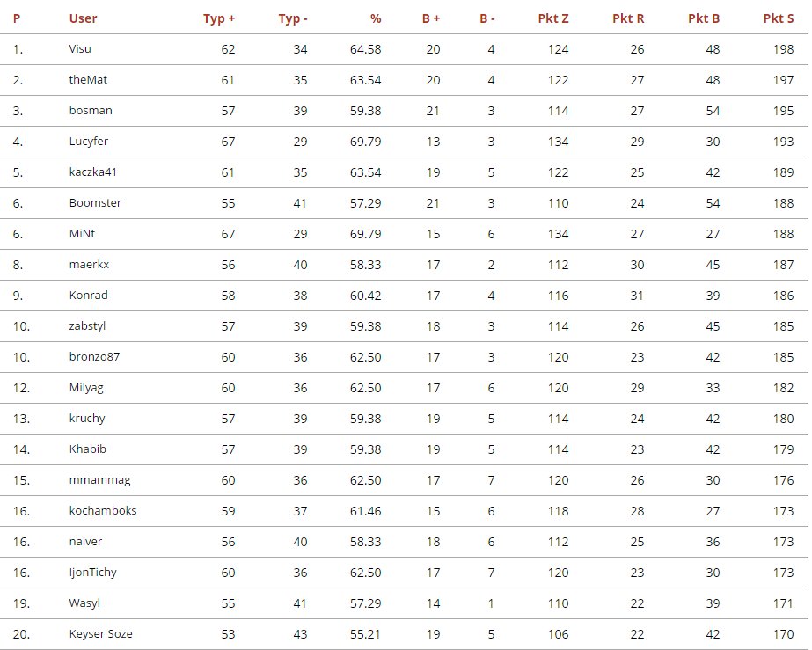Open MiNt user entry
The width and height of the screenshot is (812, 650).
pyautogui.click(x=83, y=234)
